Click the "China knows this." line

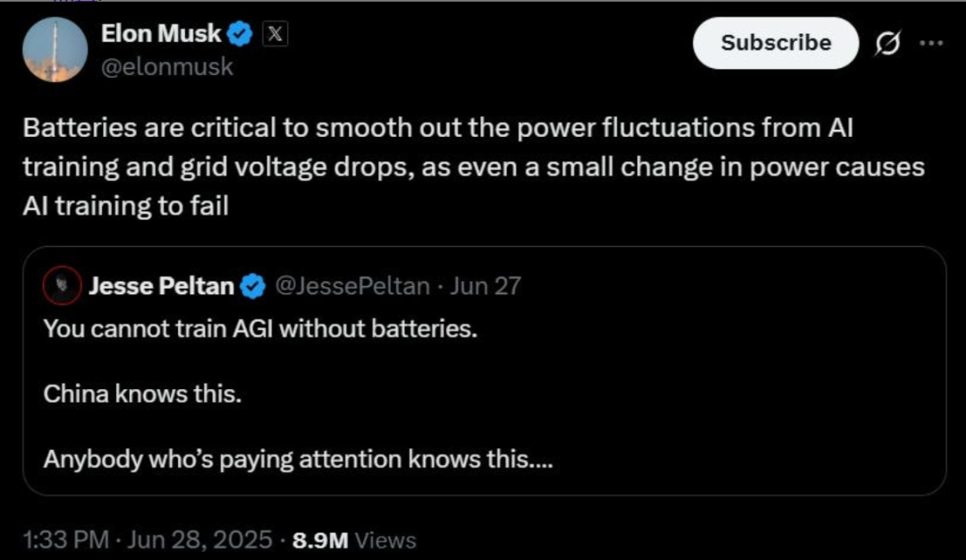142,394
